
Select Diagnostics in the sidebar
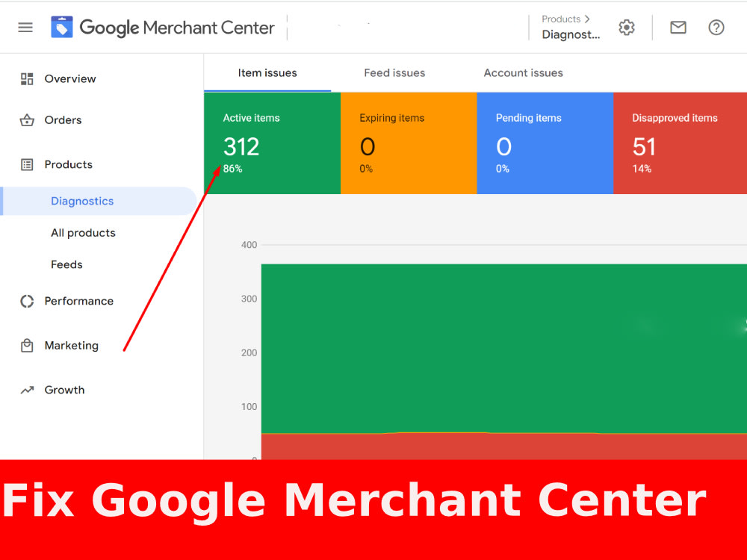coord(99,201)
